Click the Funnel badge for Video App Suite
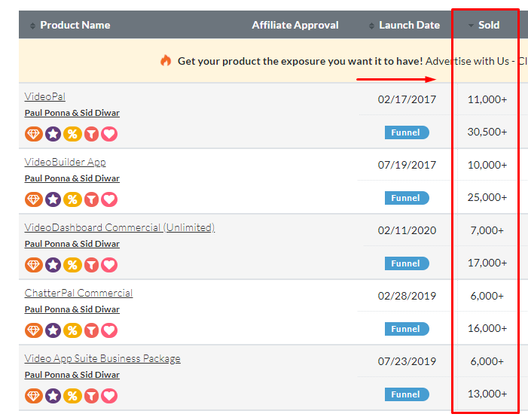528x420 pixels. (x=407, y=394)
